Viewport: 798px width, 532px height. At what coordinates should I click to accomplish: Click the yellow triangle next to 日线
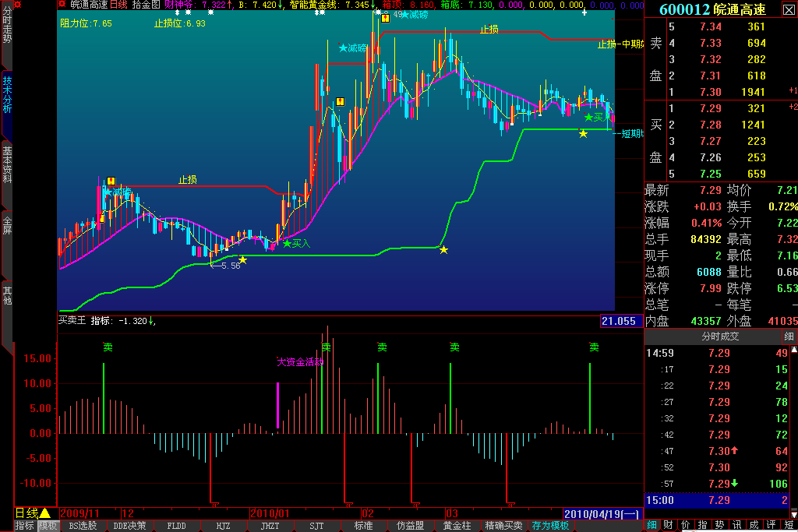click(45, 513)
